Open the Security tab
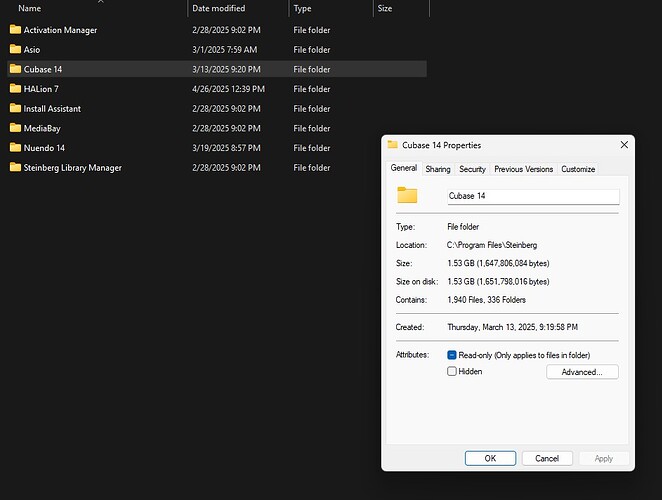 coord(472,169)
